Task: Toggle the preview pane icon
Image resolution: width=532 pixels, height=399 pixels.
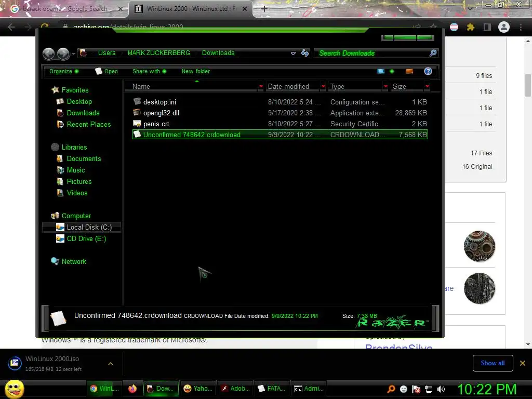Action: click(409, 71)
